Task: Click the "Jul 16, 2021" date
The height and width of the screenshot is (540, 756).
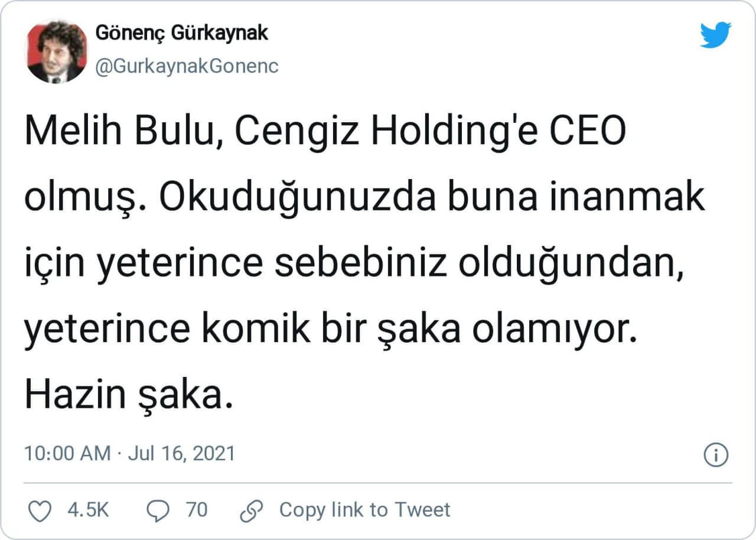Action: 181,454
